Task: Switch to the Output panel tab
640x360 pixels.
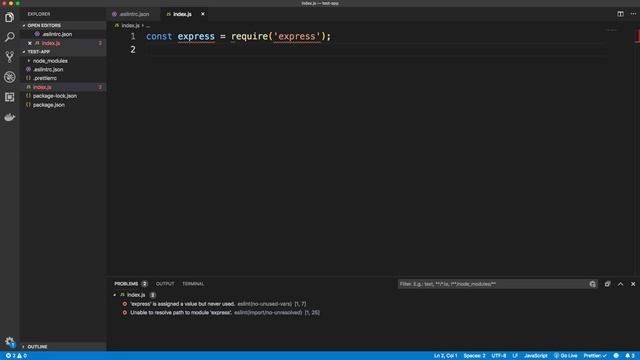Action: pyautogui.click(x=165, y=284)
